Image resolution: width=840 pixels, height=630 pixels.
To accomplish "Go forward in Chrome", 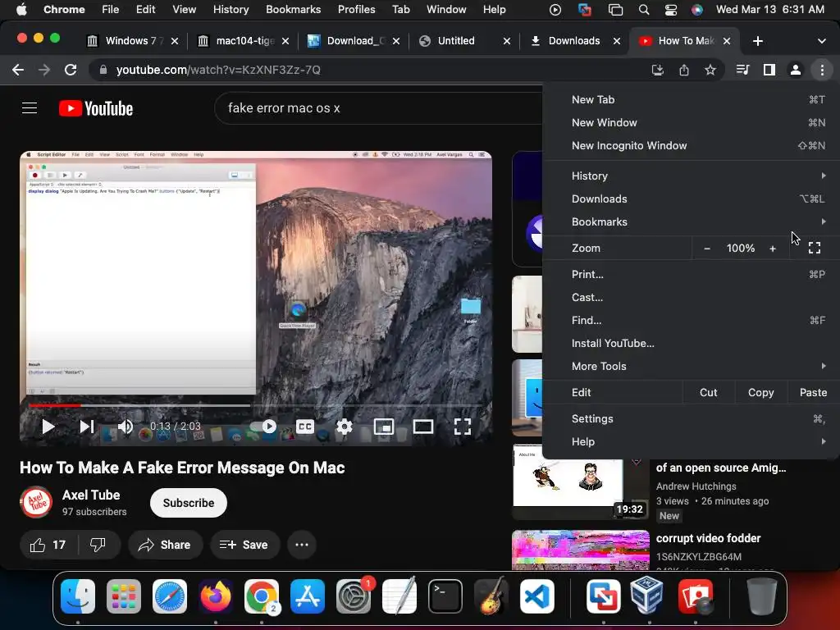I will [44, 70].
